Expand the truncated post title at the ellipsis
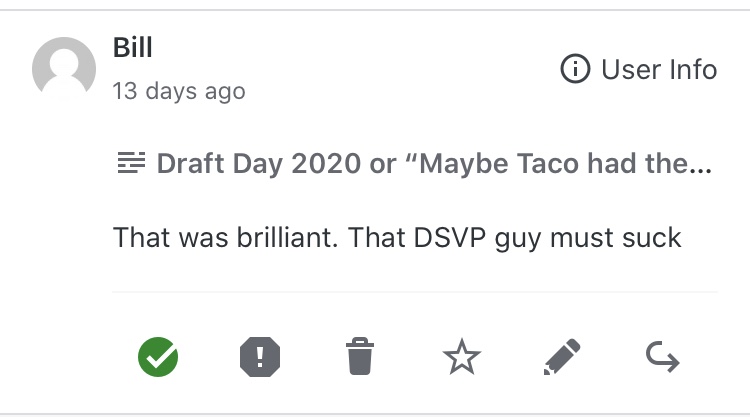The height and width of the screenshot is (417, 750). coord(702,164)
